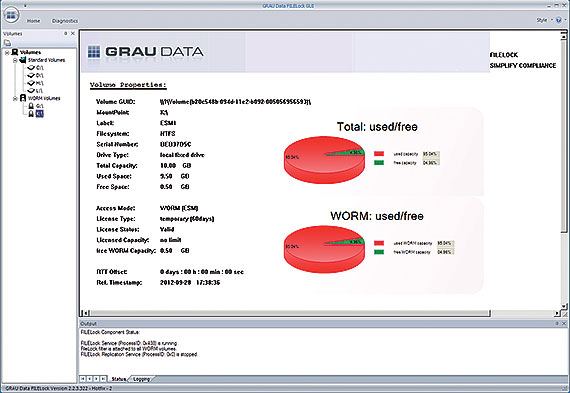This screenshot has height=393, width=570.
Task: Click last-tab navigation arrow in Output
Action: pyautogui.click(x=104, y=379)
